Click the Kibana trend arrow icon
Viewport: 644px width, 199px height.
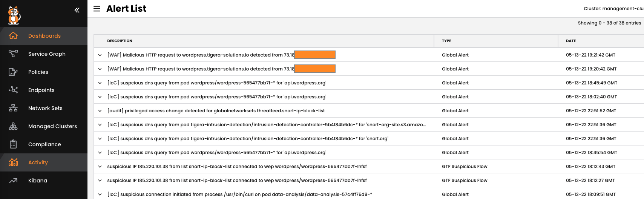[13, 181]
